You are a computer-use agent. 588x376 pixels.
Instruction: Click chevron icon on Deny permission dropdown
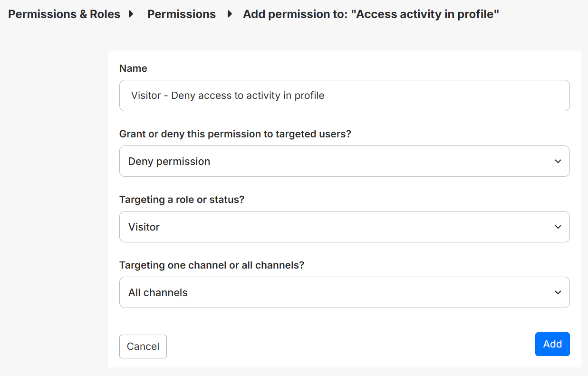[x=558, y=162]
